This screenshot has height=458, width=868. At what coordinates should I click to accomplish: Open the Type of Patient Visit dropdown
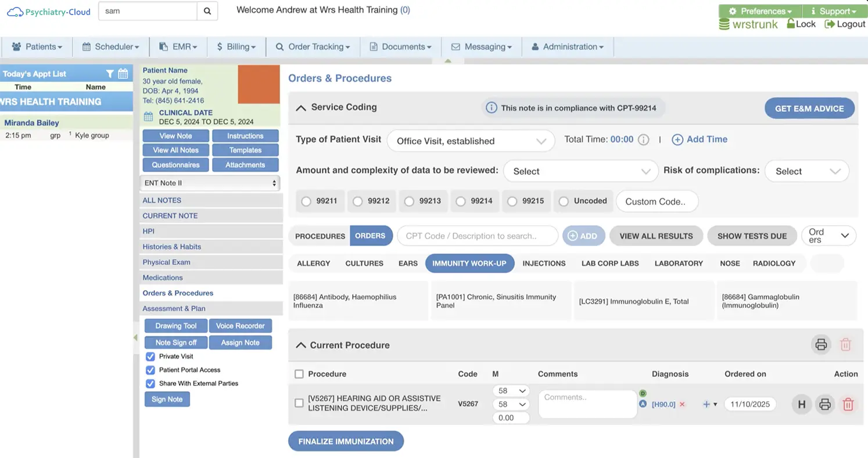click(470, 141)
